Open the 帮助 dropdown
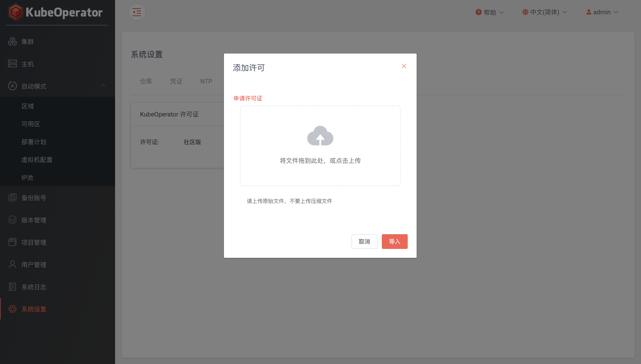The height and width of the screenshot is (364, 641). tap(490, 12)
